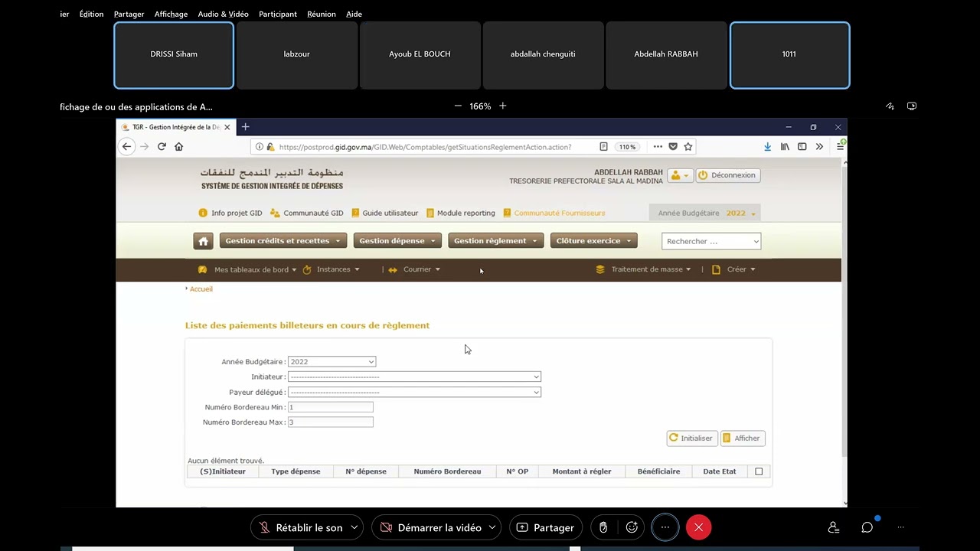The width and height of the screenshot is (980, 551).
Task: Click the Afficher button
Action: [743, 439]
